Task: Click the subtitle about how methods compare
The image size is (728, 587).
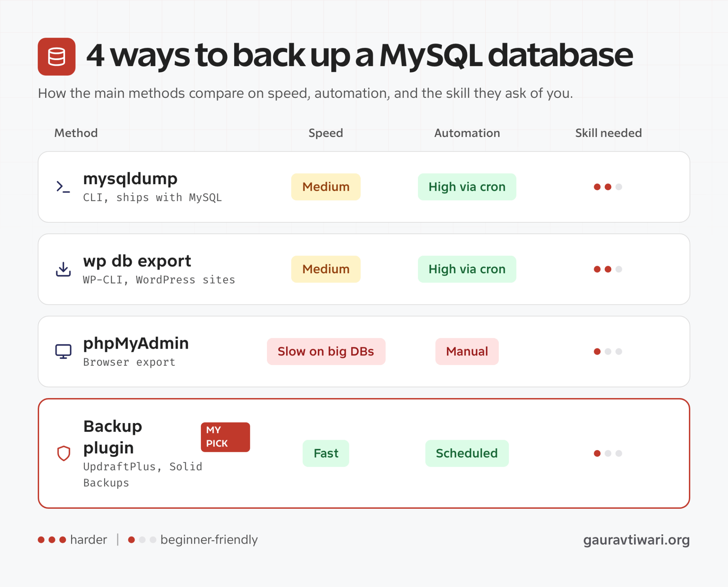Action: coord(306,93)
